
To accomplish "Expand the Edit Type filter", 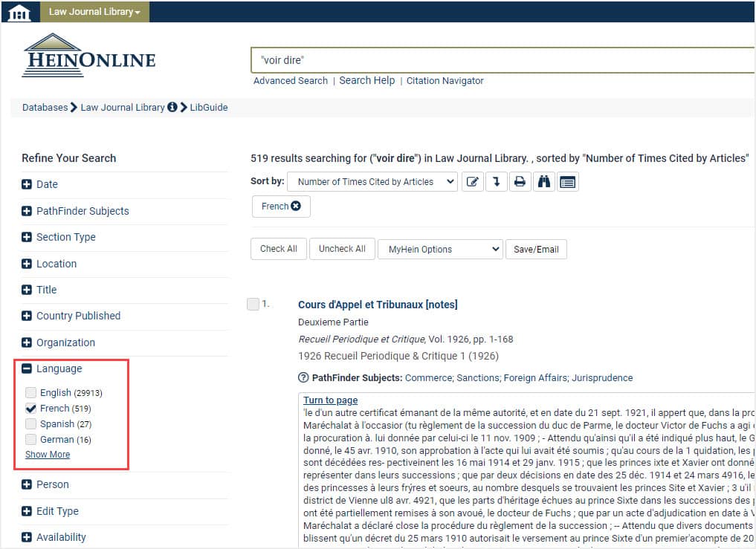I will 27,511.
